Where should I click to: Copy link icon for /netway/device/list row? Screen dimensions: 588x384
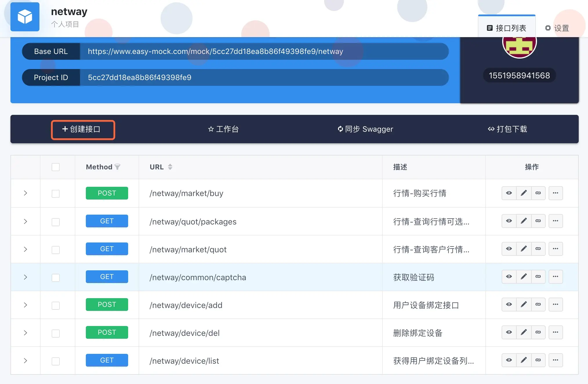pyautogui.click(x=538, y=360)
